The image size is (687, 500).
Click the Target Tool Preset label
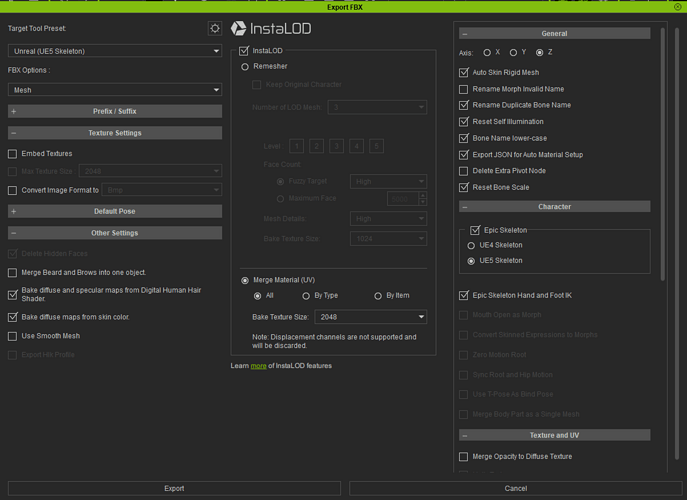37,28
